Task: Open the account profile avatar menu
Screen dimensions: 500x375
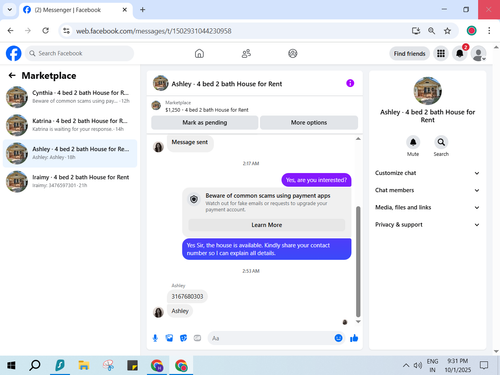Action: (478, 53)
